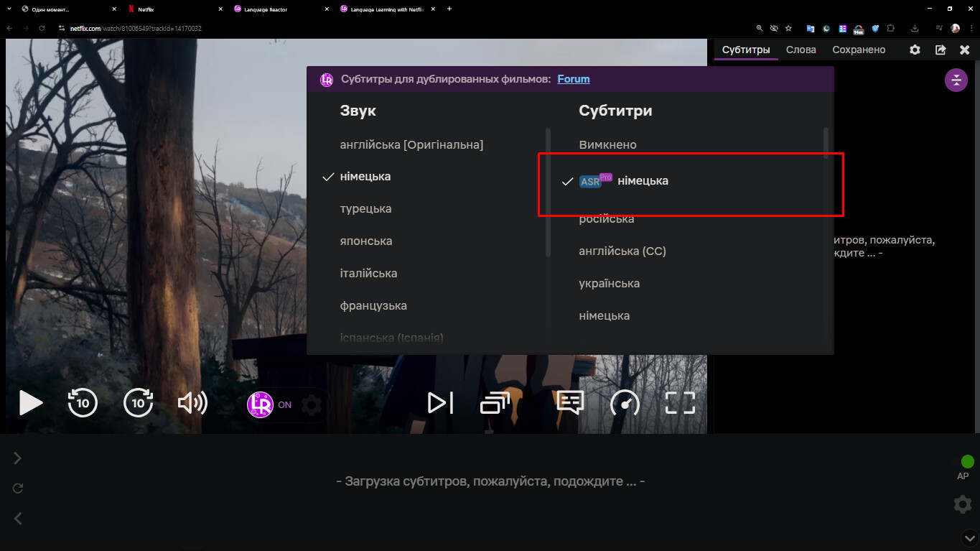The width and height of the screenshot is (980, 551).
Task: Skip forward 10 seconds
Action: click(139, 403)
